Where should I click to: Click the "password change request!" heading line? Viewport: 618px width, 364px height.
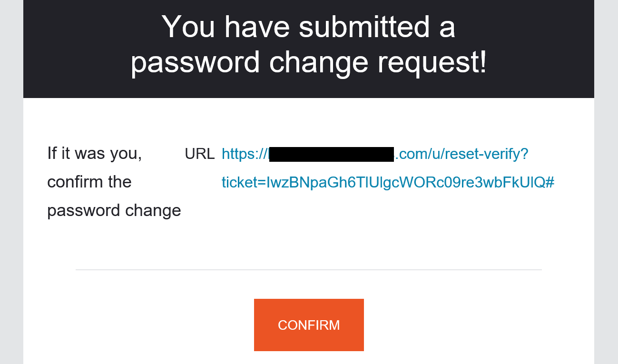pyautogui.click(x=308, y=63)
